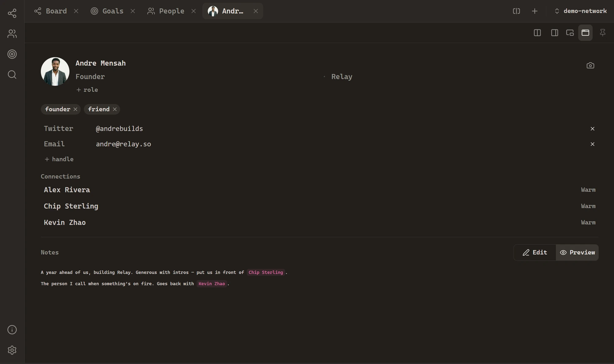This screenshot has height=364, width=614.
Task: Pin the panel with the pin icon
Action: coord(602,33)
